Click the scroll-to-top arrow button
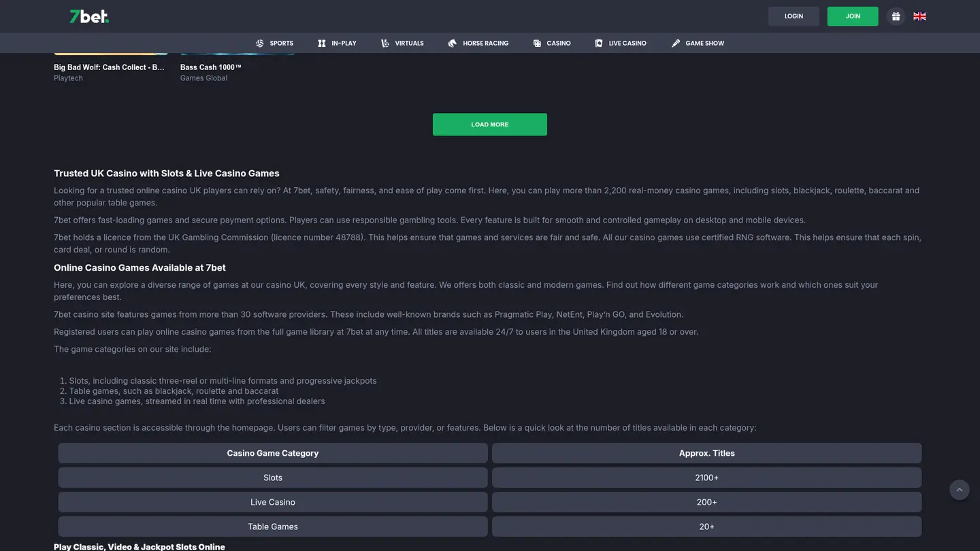This screenshot has width=980, height=551. (960, 490)
